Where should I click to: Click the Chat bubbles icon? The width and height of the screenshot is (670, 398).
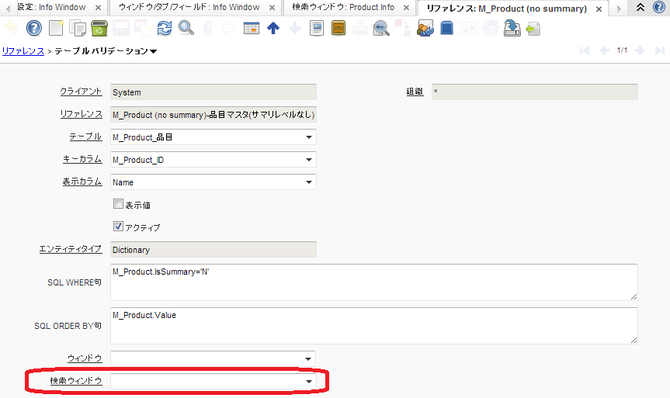(x=229, y=29)
